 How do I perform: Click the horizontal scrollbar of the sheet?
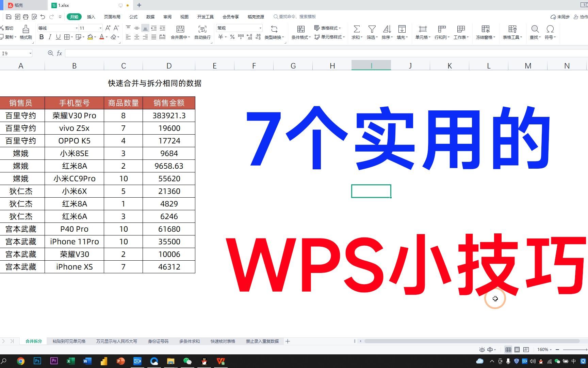[471, 341]
